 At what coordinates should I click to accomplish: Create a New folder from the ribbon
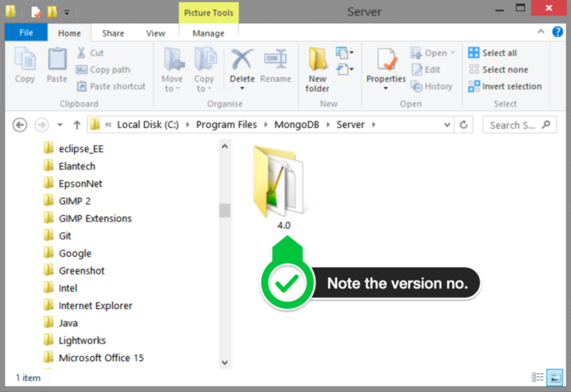click(x=317, y=68)
